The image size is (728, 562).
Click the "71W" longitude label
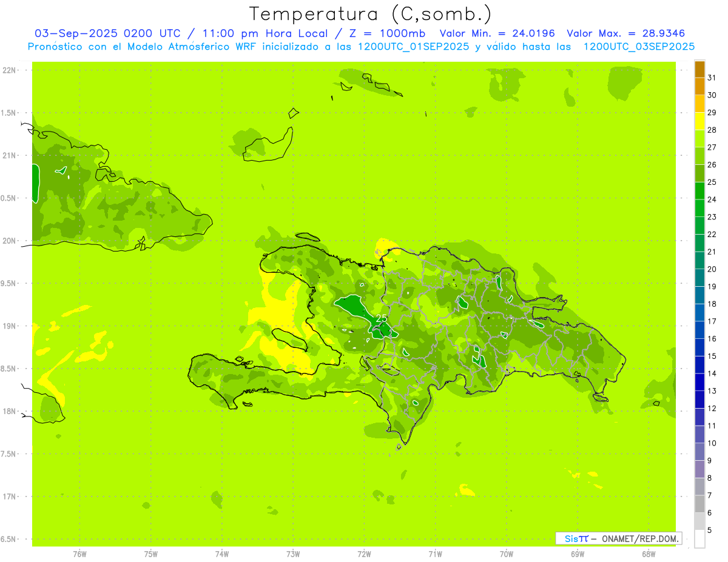[435, 554]
